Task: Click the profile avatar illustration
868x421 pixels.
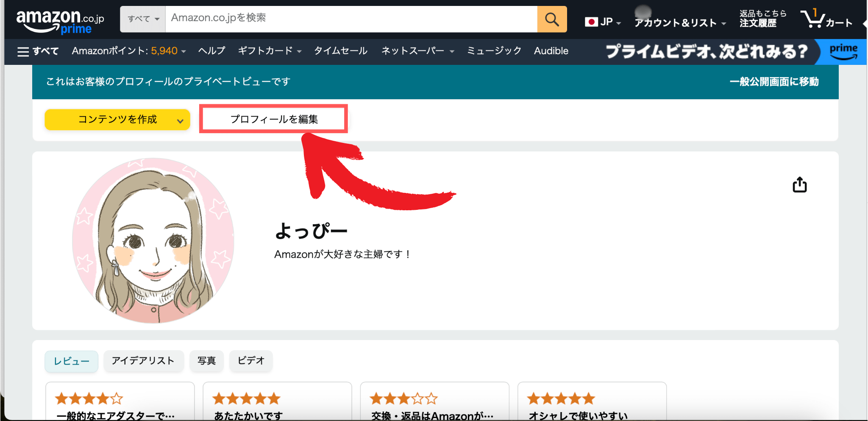Action: pyautogui.click(x=153, y=240)
